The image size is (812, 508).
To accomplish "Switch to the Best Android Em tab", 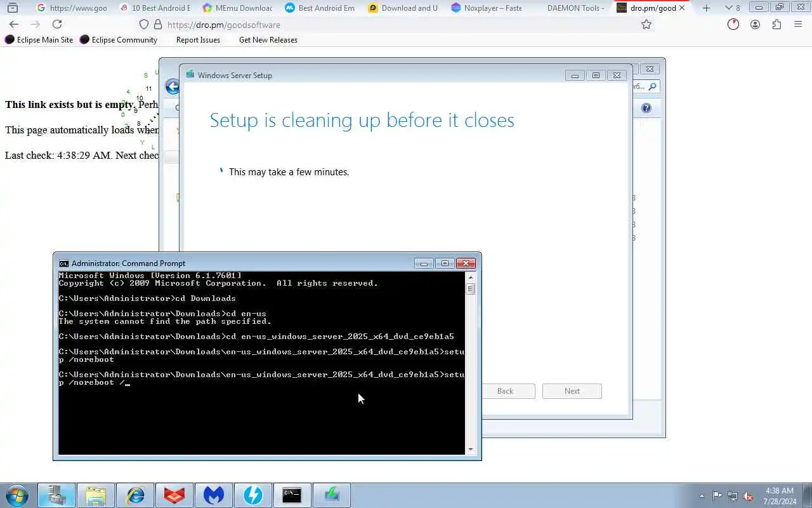I will pos(320,8).
